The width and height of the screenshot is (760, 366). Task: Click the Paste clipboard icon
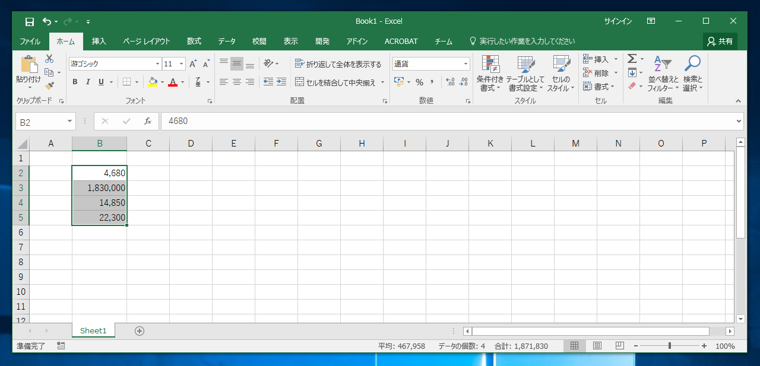click(29, 64)
